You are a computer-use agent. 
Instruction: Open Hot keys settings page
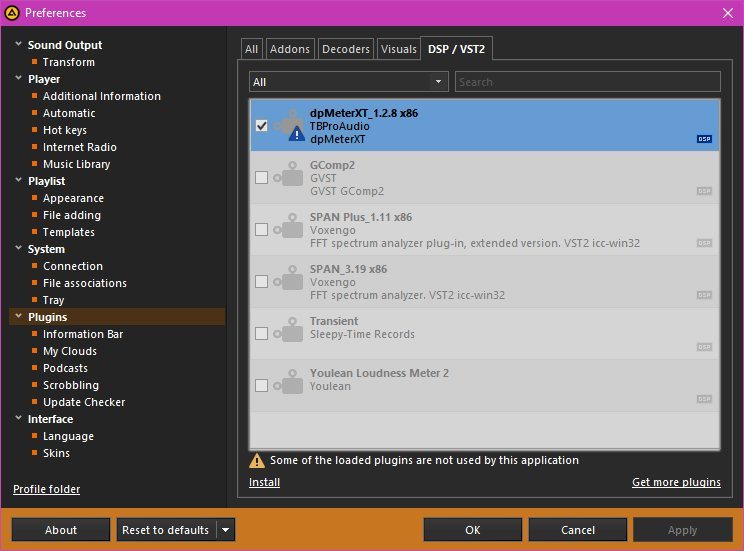(x=65, y=130)
